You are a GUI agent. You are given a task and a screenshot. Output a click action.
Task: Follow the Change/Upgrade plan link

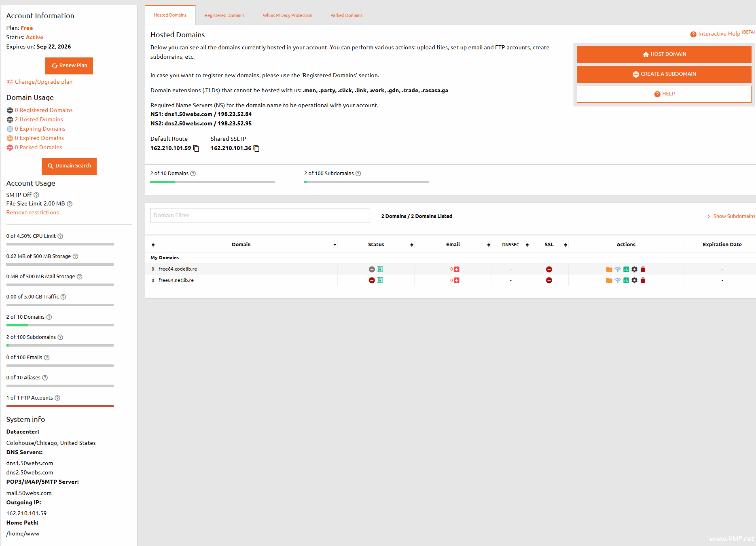pyautogui.click(x=43, y=82)
